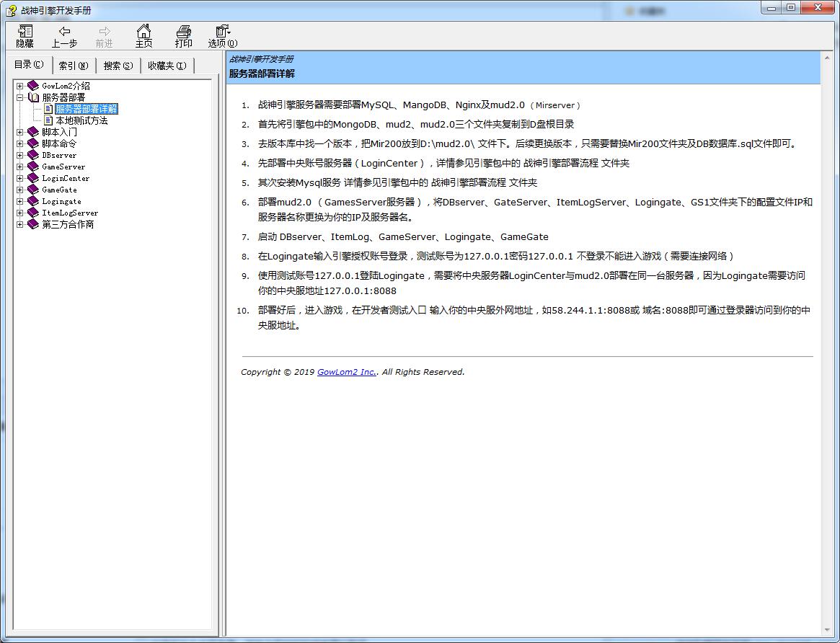Viewport: 840px width, 643px height.
Task: Expand the 脚本入门 tree node
Action: click(x=20, y=132)
